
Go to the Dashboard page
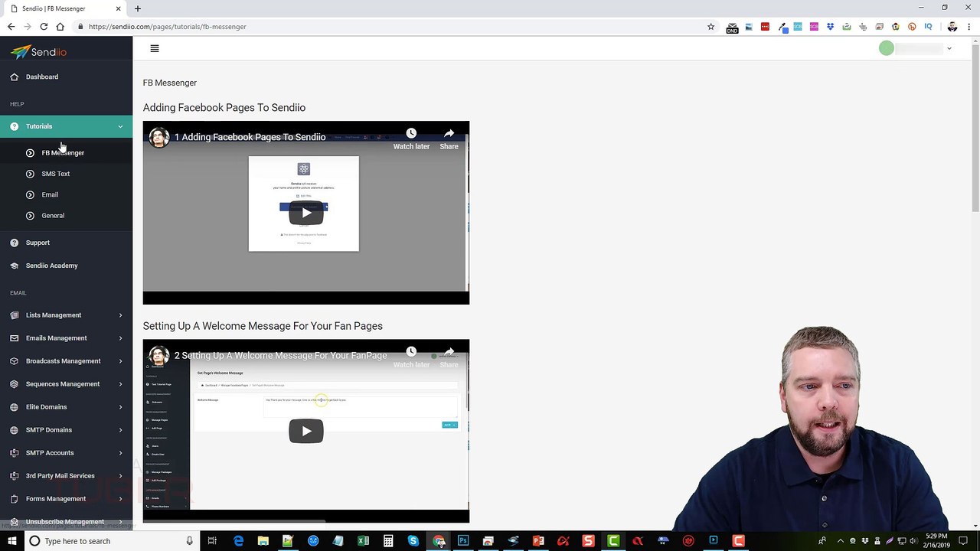(42, 77)
